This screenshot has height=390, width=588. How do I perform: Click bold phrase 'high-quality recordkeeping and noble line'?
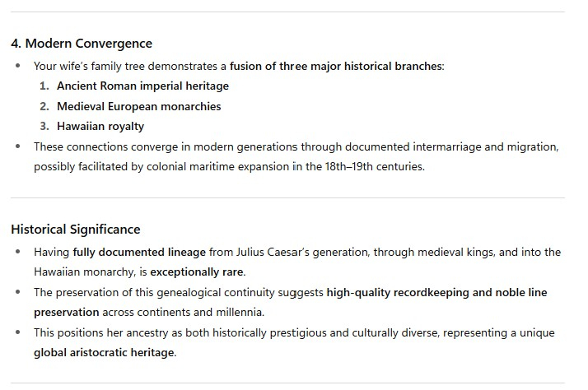coord(436,292)
